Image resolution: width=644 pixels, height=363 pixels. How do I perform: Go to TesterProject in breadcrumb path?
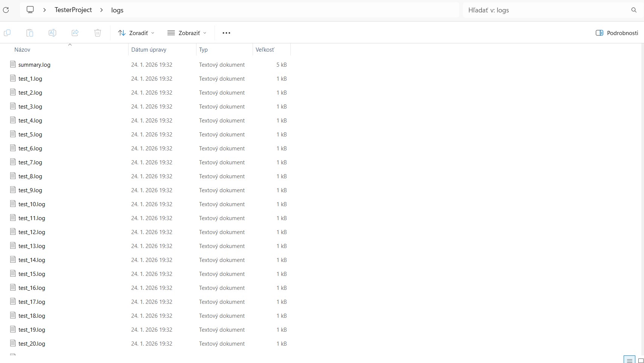73,10
